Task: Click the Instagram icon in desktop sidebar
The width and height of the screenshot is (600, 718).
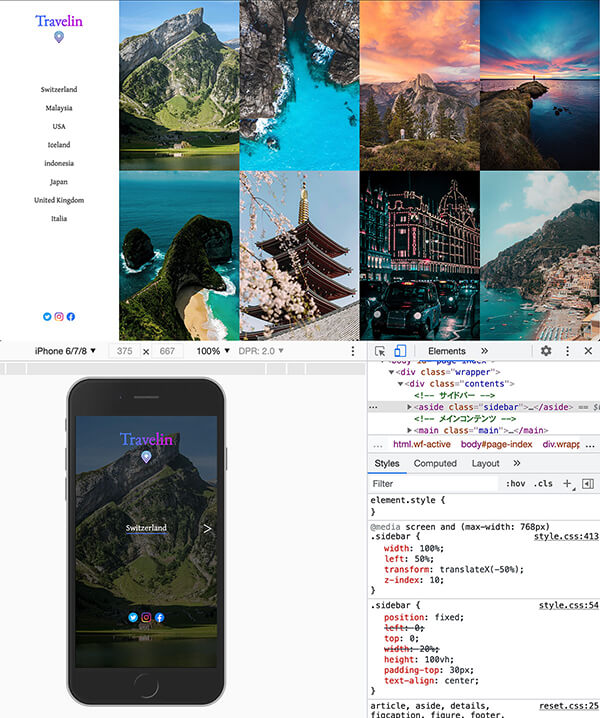Action: pos(59,316)
